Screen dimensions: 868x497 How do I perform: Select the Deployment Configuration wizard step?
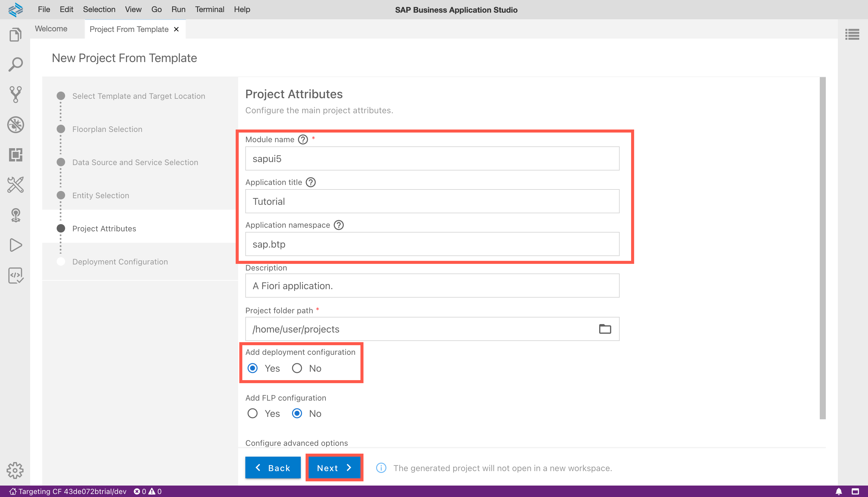click(x=120, y=262)
